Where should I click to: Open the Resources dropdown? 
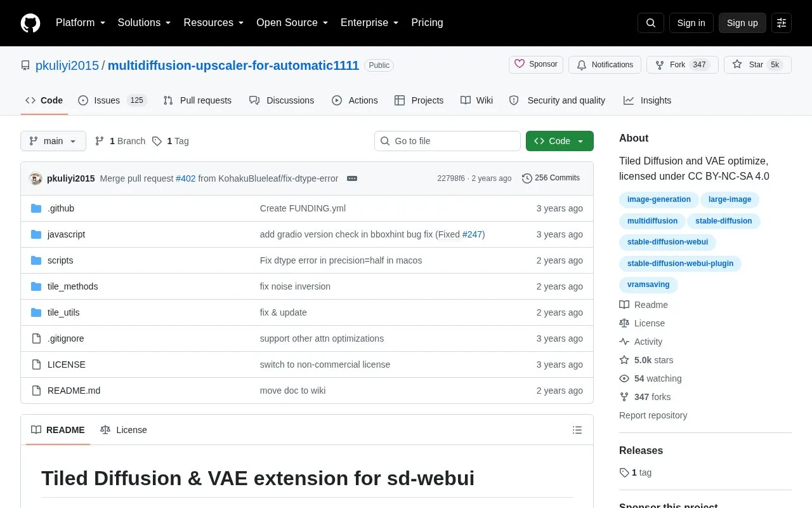click(214, 23)
